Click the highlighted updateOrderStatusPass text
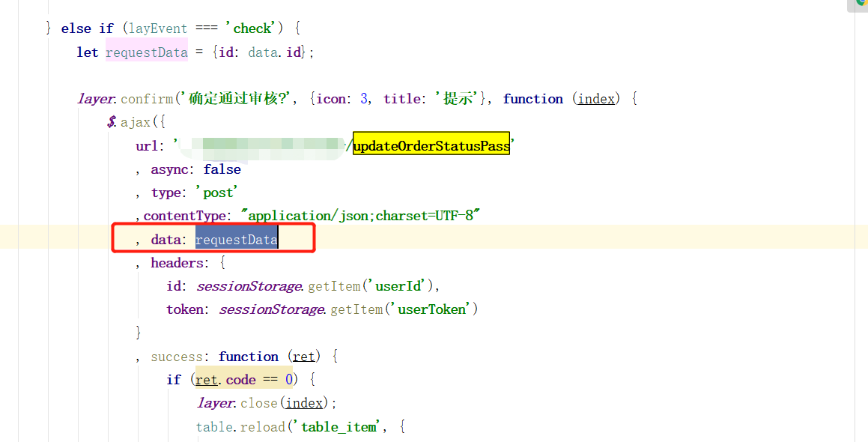Image resolution: width=868 pixels, height=442 pixels. pyautogui.click(x=431, y=145)
